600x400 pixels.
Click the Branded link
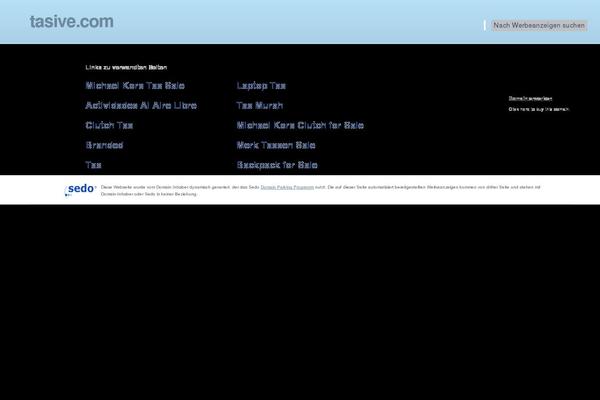[x=104, y=145]
